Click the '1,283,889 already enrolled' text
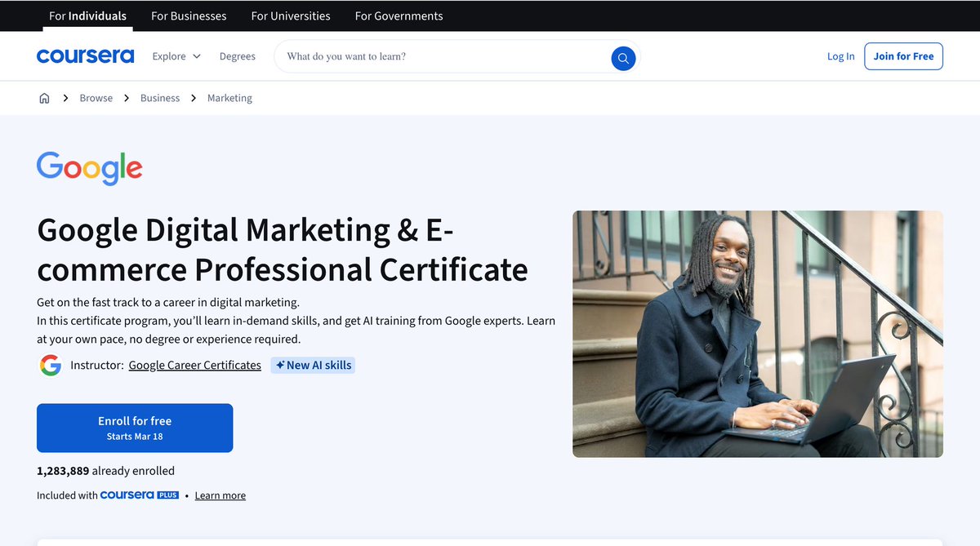The image size is (980, 546). point(105,471)
